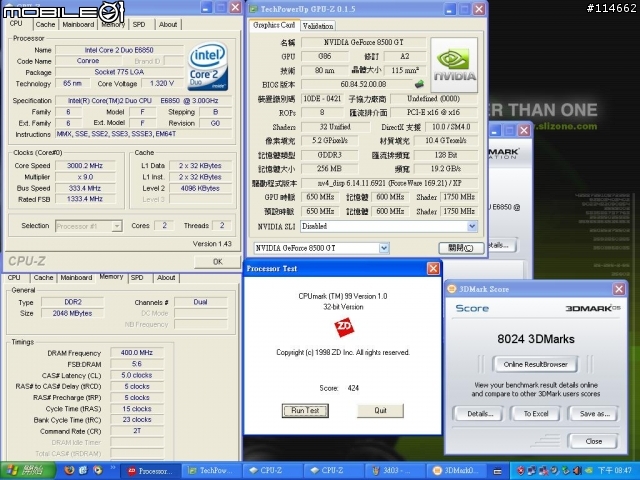Click the CAS# Latency value 5.0 clocks

coord(137,375)
